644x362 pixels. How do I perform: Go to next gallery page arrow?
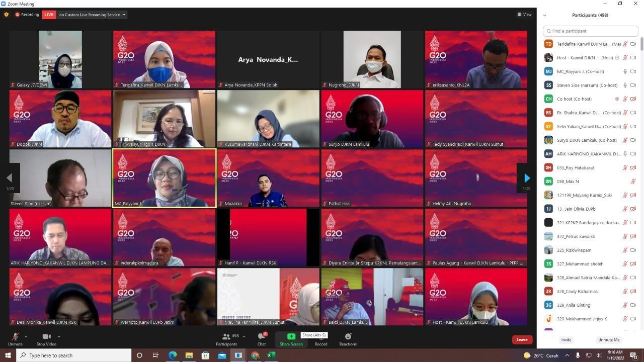point(527,178)
